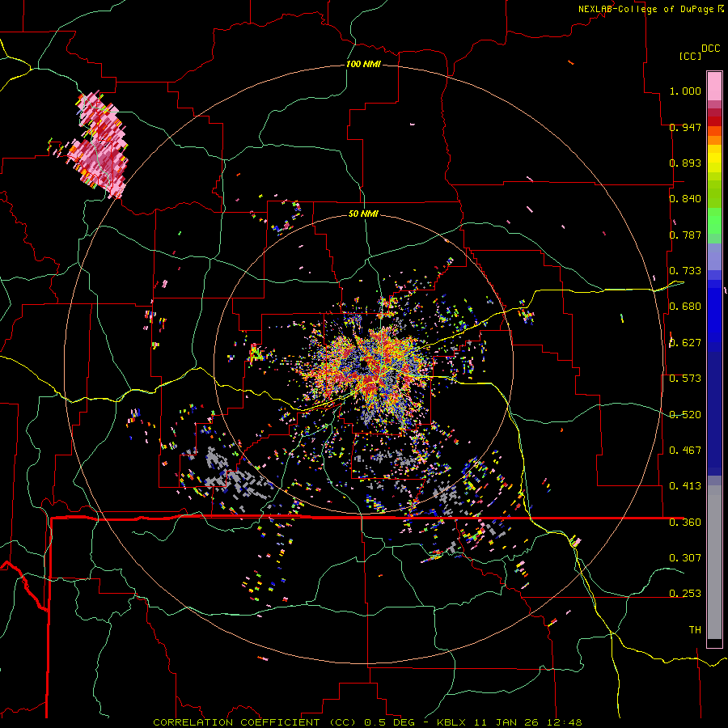728x728 pixels.
Task: Select the 0.467 scale value
Action: (x=685, y=451)
